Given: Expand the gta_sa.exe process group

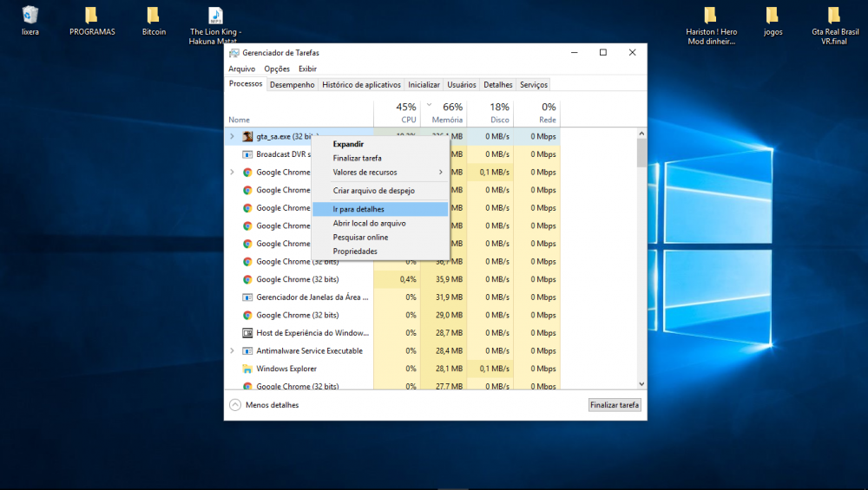Looking at the screenshot, I should (x=232, y=136).
